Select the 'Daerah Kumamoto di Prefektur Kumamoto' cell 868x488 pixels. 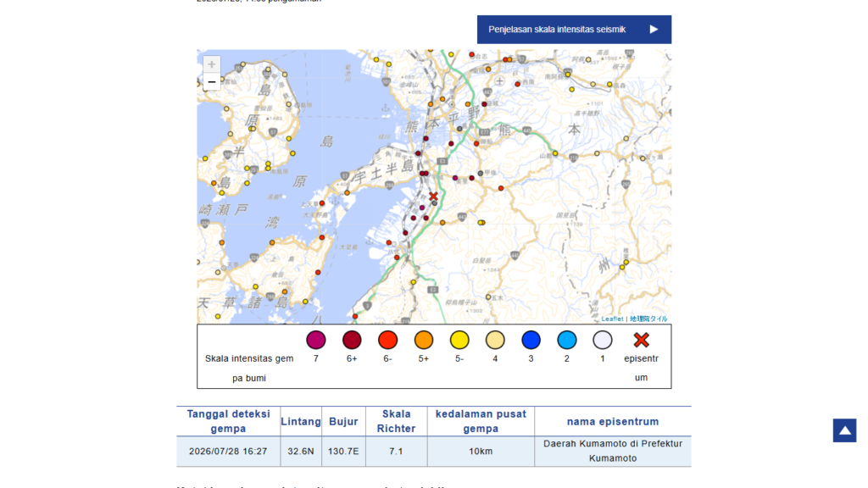pos(613,451)
